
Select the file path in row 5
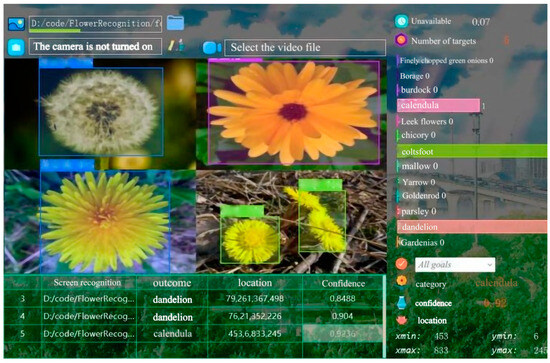(x=89, y=334)
